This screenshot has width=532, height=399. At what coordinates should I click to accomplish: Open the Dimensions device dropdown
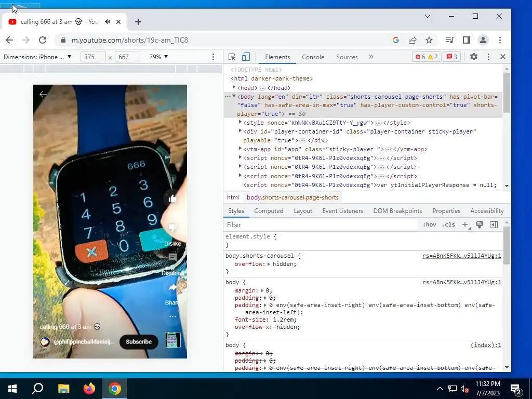[x=37, y=57]
